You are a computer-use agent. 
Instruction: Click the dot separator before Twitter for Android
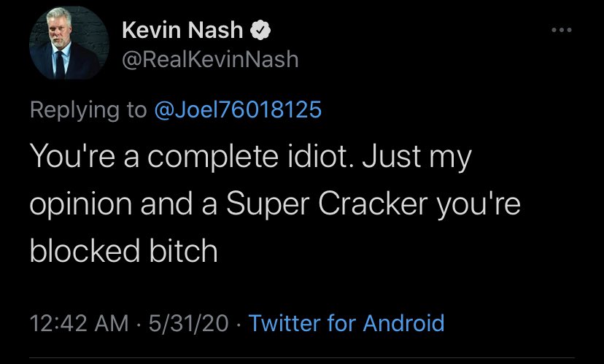[239, 324]
